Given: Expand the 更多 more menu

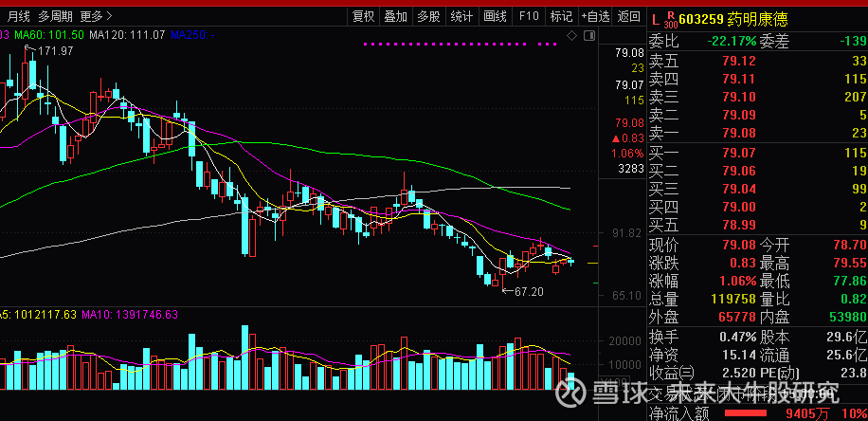Looking at the screenshot, I should tap(96, 16).
